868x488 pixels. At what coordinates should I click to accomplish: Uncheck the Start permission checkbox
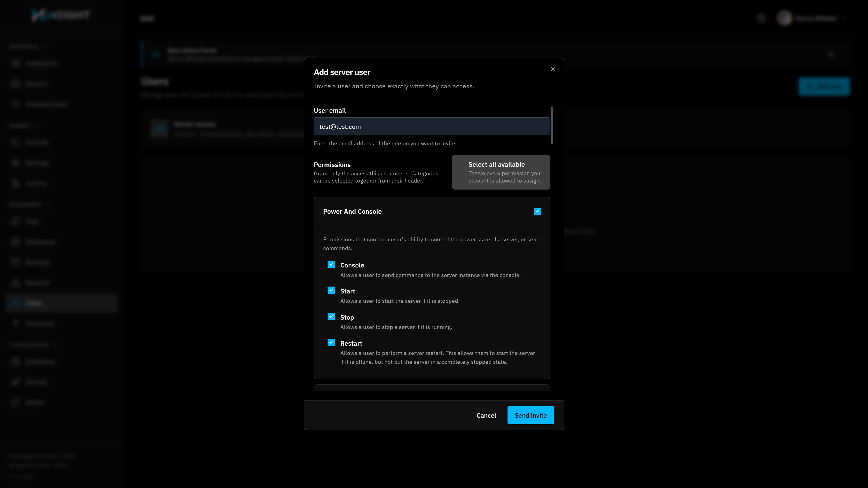331,290
